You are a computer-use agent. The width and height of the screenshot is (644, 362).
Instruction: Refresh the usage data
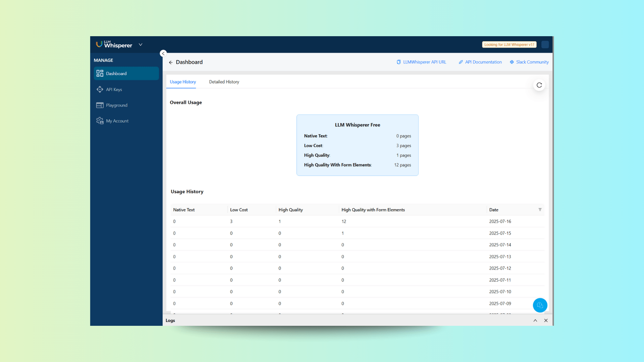coord(539,85)
